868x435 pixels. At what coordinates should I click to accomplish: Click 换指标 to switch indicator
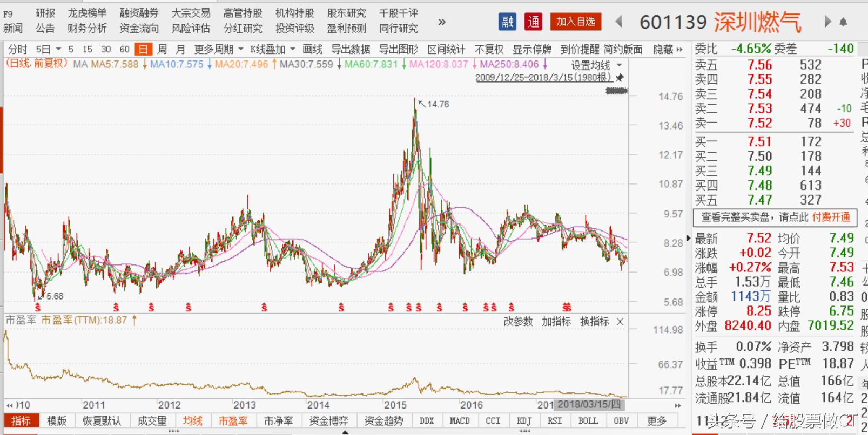pos(594,322)
